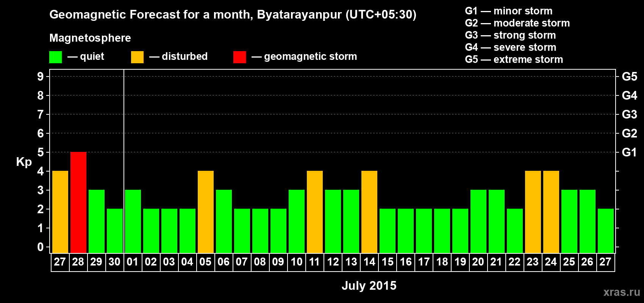
Task: Click the '— quiet' legend text
Action: tap(86, 57)
